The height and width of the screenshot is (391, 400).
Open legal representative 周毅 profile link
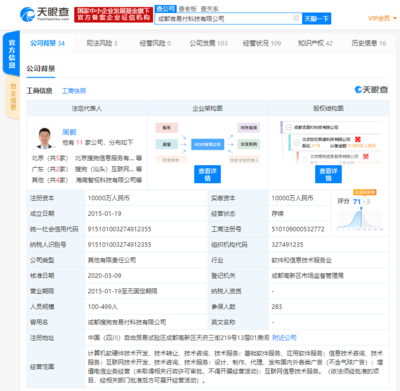69,132
